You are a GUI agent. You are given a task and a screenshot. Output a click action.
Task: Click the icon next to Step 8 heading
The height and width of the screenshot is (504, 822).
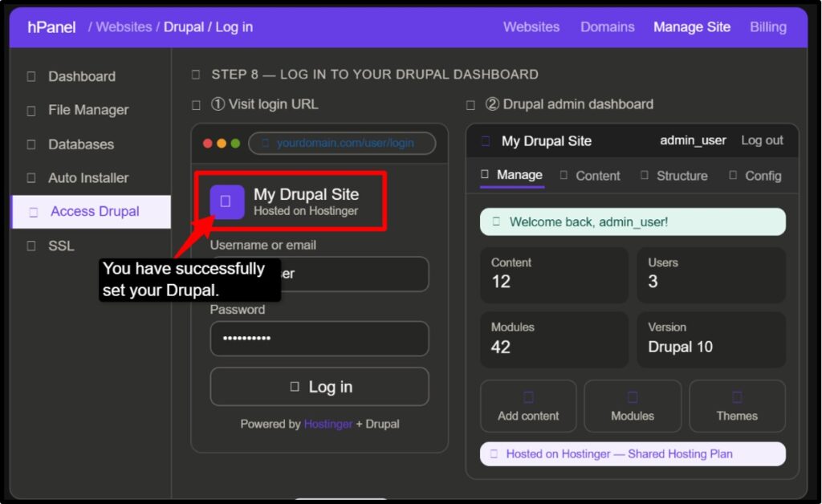coord(196,75)
